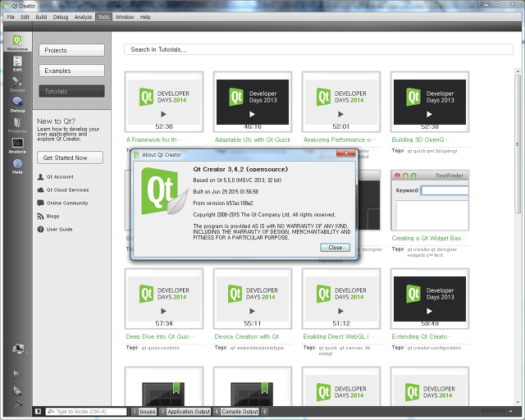Toggle progress details arrow at bottom right
The width and height of the screenshot is (525, 420).
point(510,411)
